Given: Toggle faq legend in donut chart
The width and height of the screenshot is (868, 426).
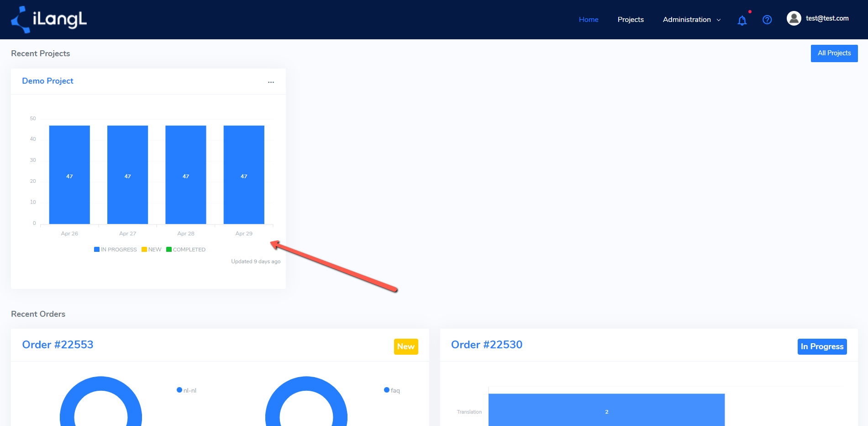Looking at the screenshot, I should pos(392,390).
